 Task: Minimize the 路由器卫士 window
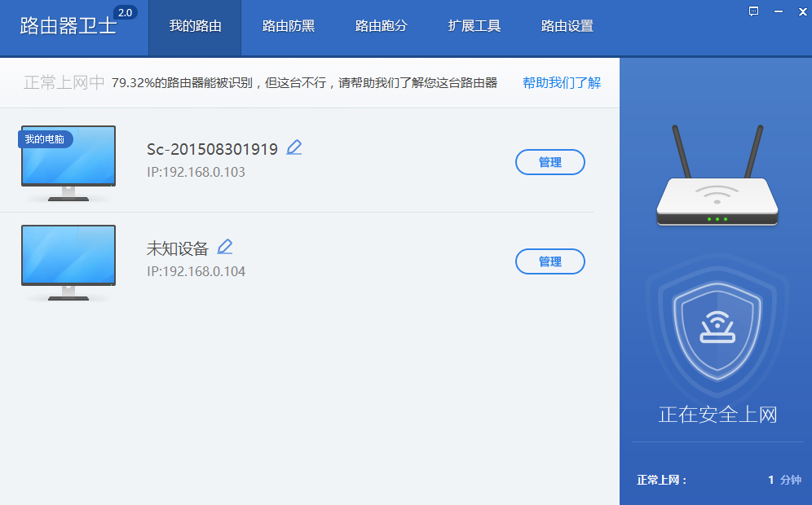point(779,11)
